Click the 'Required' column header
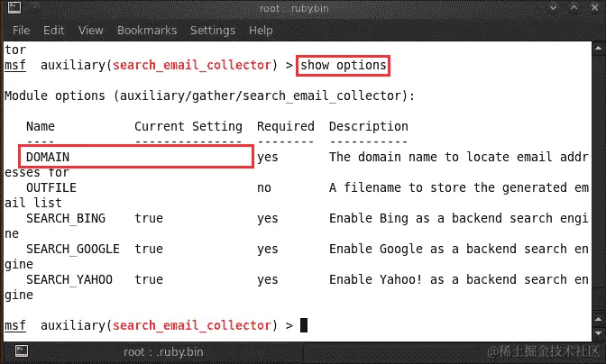 point(286,127)
